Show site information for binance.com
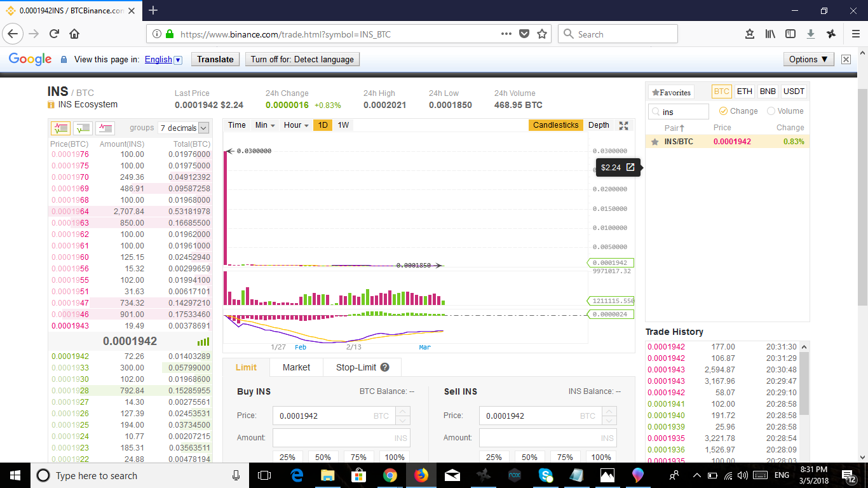Screen dimensions: 868x488 (x=156, y=34)
